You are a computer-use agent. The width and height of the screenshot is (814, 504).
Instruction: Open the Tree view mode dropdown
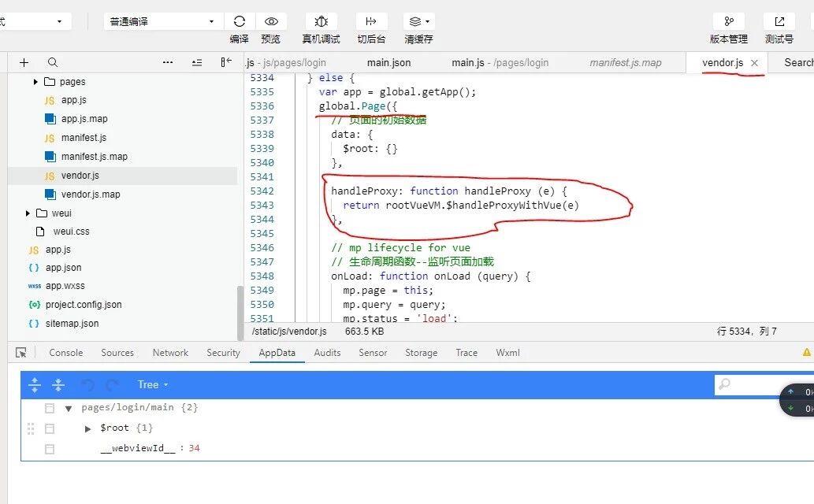coord(153,384)
